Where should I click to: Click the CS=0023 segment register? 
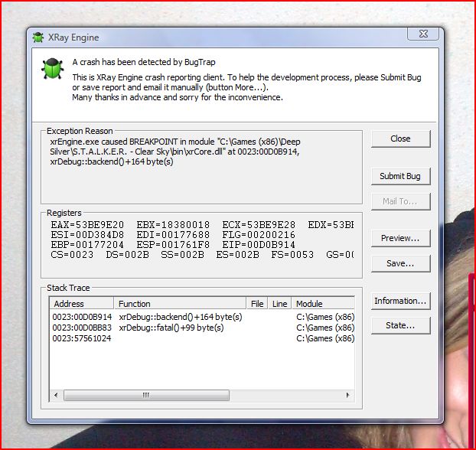point(72,255)
